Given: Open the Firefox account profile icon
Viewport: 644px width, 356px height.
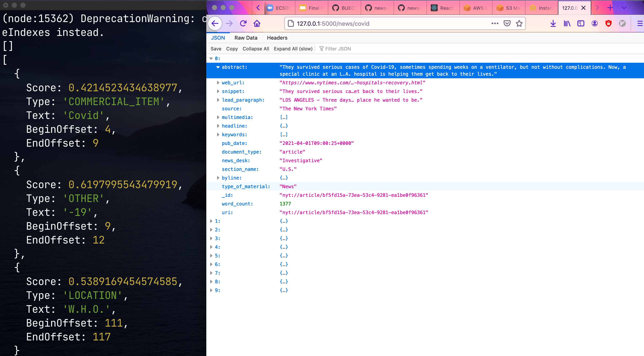Looking at the screenshot, I should click(594, 24).
